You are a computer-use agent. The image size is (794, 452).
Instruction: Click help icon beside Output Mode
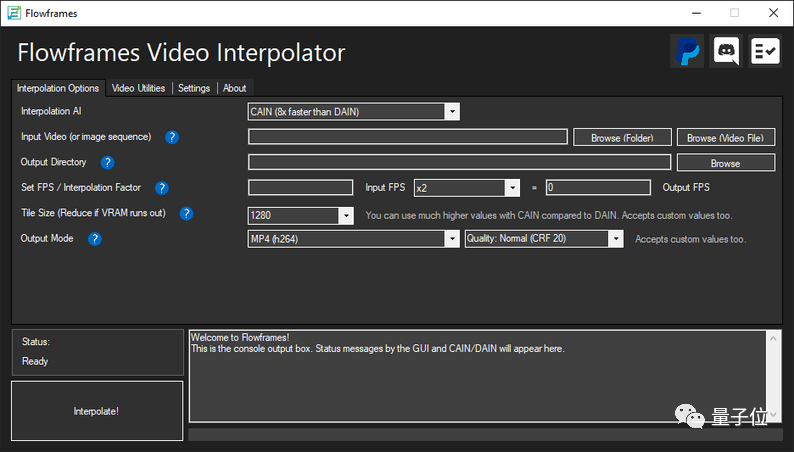coord(95,239)
